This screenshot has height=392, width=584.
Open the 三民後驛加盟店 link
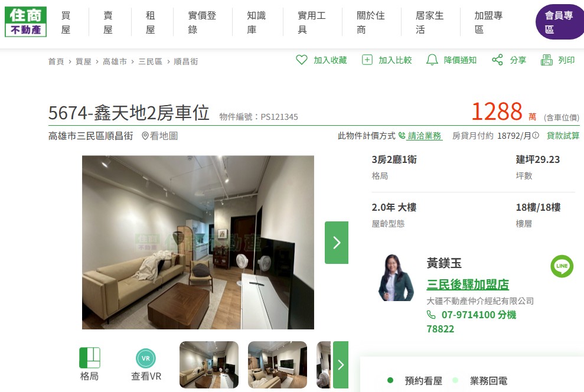pyautogui.click(x=468, y=285)
